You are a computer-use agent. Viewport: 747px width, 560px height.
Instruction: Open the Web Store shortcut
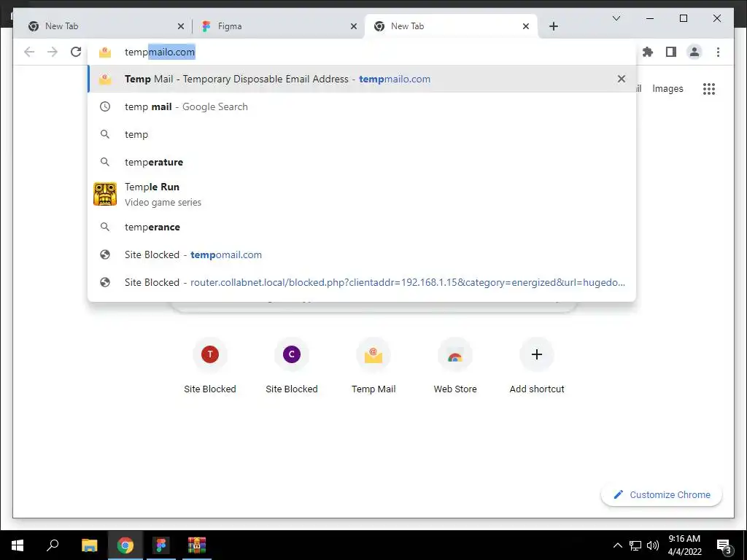[x=455, y=367]
